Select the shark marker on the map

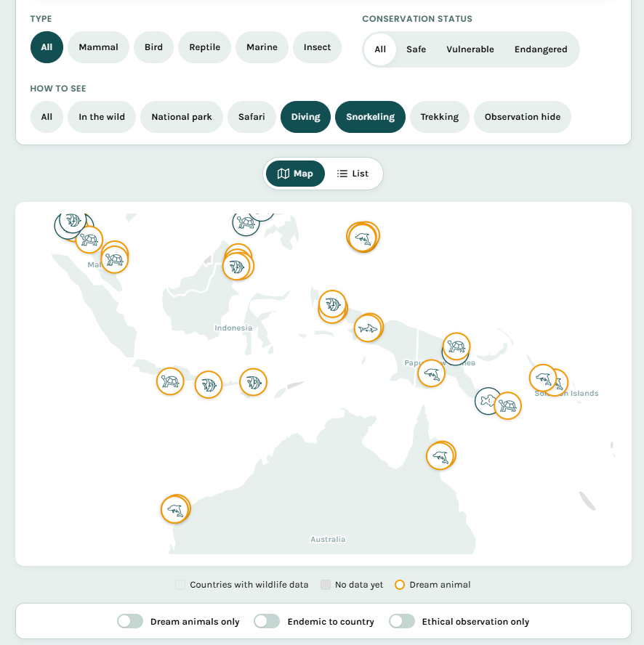pyautogui.click(x=368, y=328)
